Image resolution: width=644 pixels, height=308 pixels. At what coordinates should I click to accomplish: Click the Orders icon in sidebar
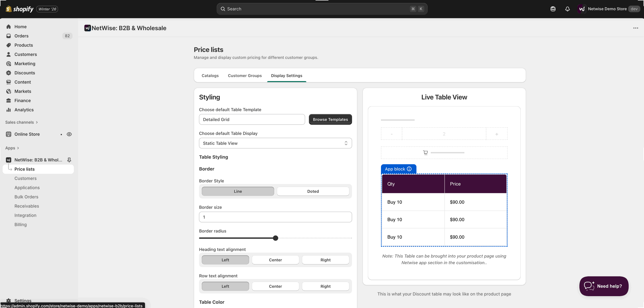(x=9, y=36)
